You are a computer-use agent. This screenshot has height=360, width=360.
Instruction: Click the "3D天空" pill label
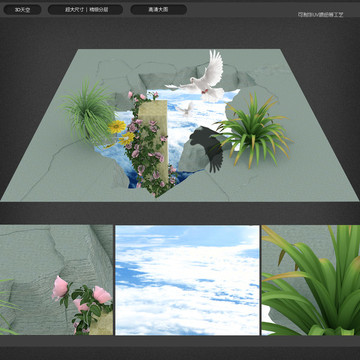[22, 10]
